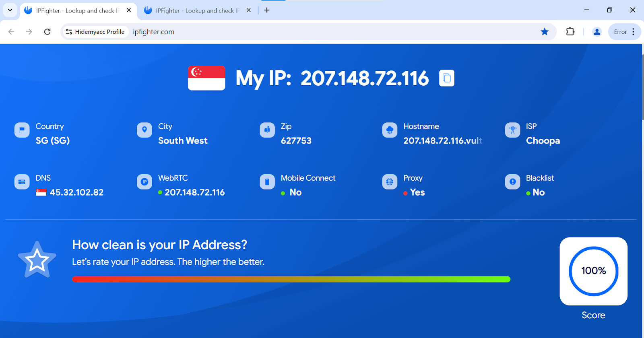
Task: Reload the ipfighter.com page
Action: (47, 32)
